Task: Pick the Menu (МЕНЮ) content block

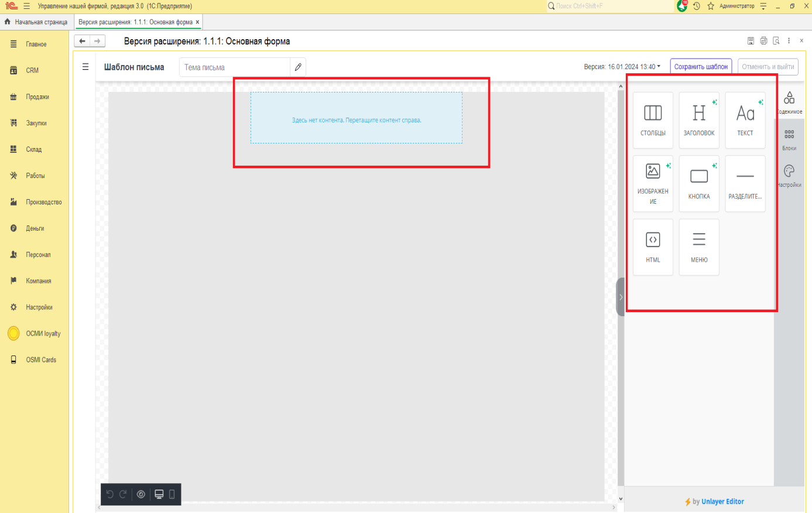Action: (x=699, y=247)
